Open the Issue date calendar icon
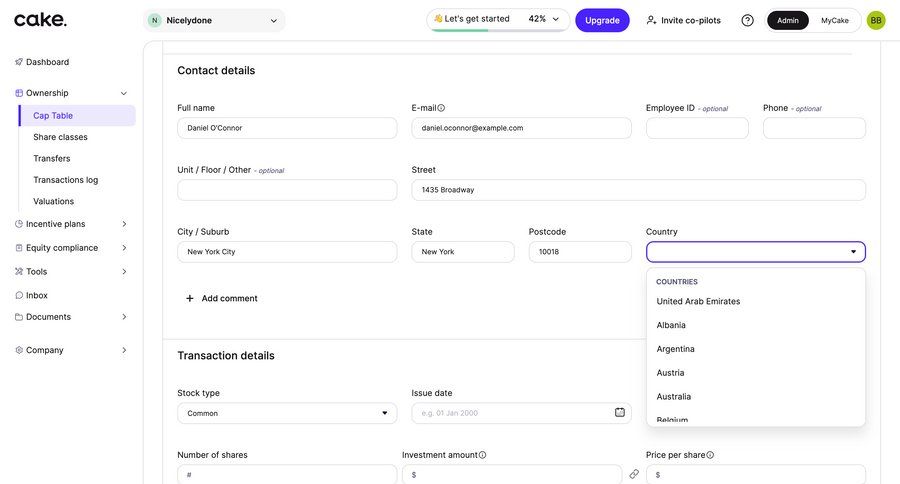This screenshot has width=900, height=484. tap(620, 413)
